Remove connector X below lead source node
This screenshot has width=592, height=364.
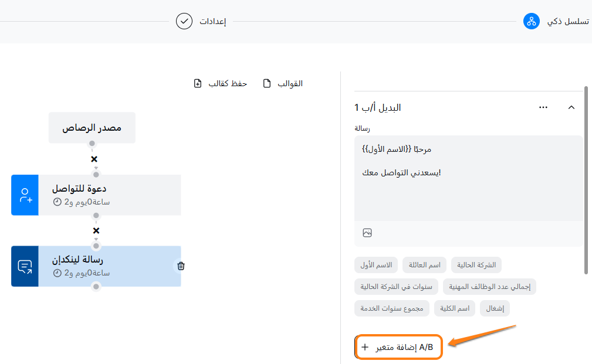[94, 159]
